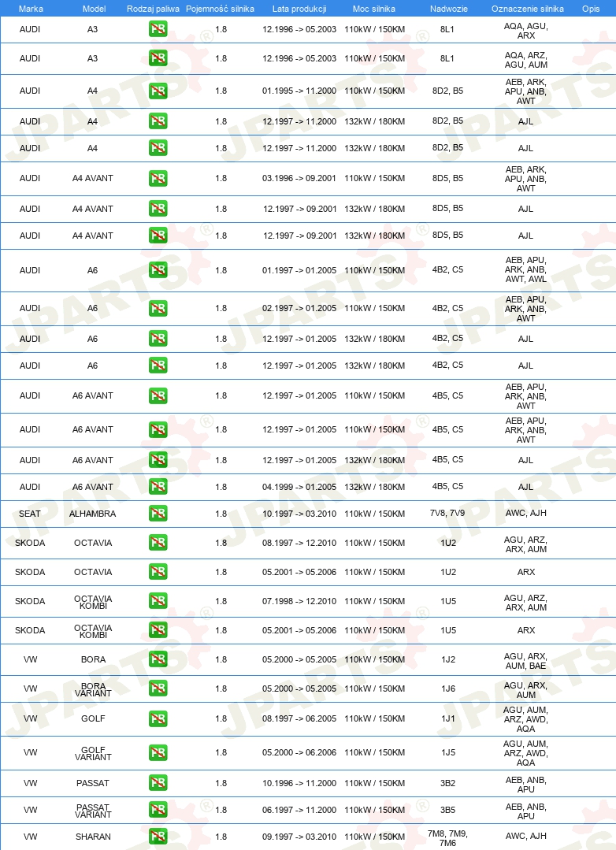Screen dimensions: 616x850
Task: Select engine codes 'AGU, ARX, AUM, BAE'
Action: (526, 661)
